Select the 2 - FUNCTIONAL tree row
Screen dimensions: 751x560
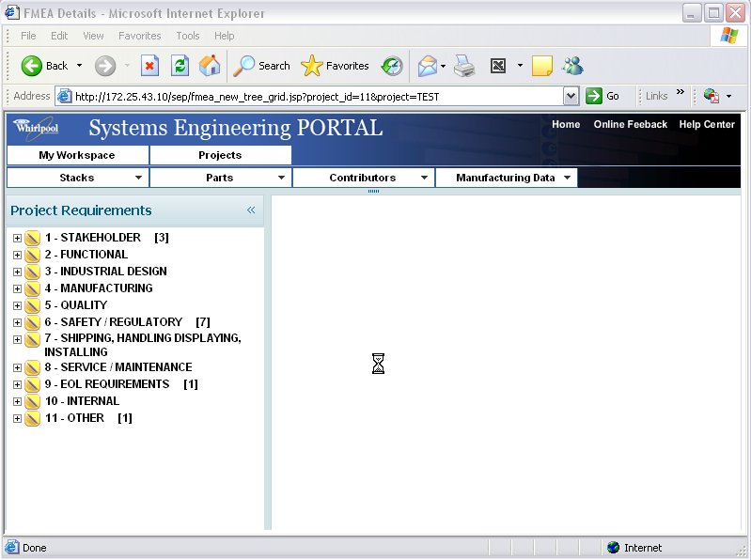[86, 255]
